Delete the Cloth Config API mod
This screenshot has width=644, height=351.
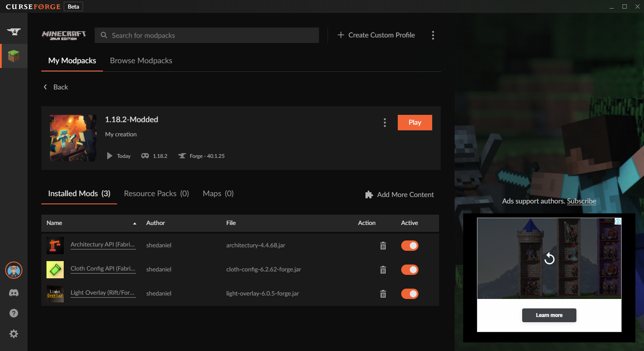[383, 270]
